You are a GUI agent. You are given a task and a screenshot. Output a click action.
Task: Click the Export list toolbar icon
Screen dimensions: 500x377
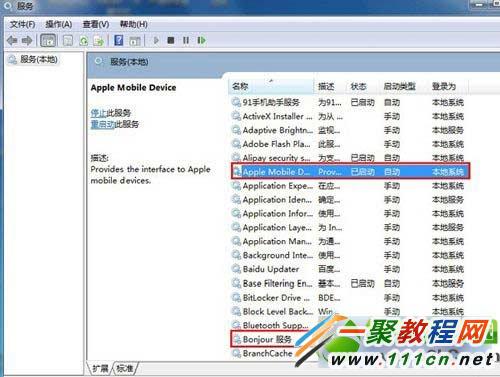point(99,41)
